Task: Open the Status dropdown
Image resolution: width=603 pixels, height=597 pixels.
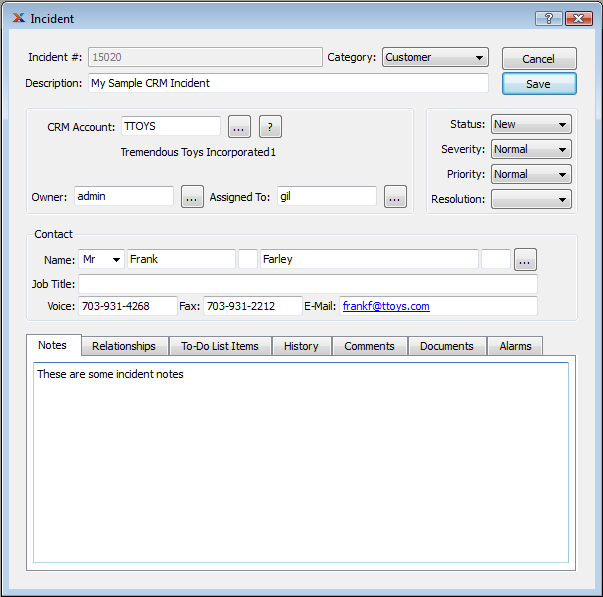Action: 531,125
